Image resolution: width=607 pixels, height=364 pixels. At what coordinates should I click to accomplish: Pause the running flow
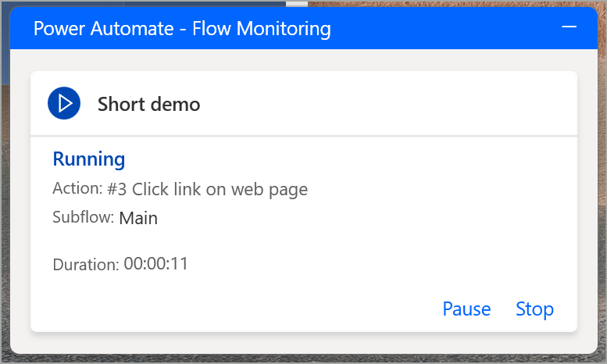pyautogui.click(x=466, y=309)
